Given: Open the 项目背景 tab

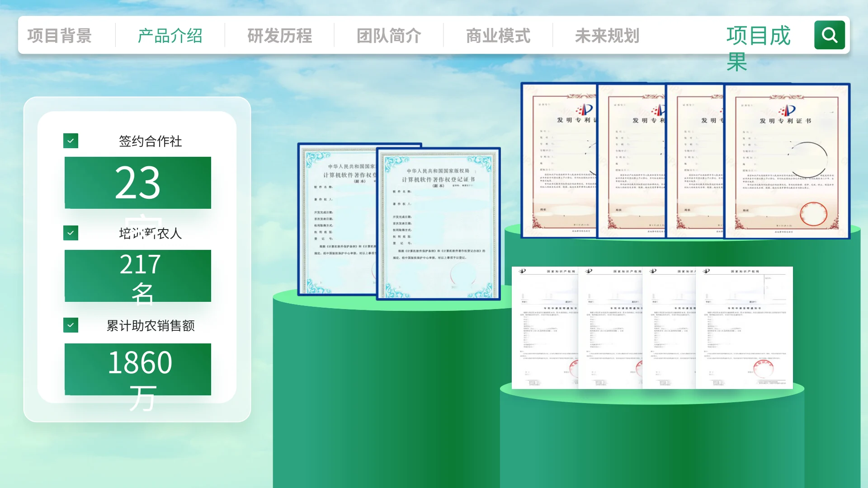Looking at the screenshot, I should coord(60,36).
